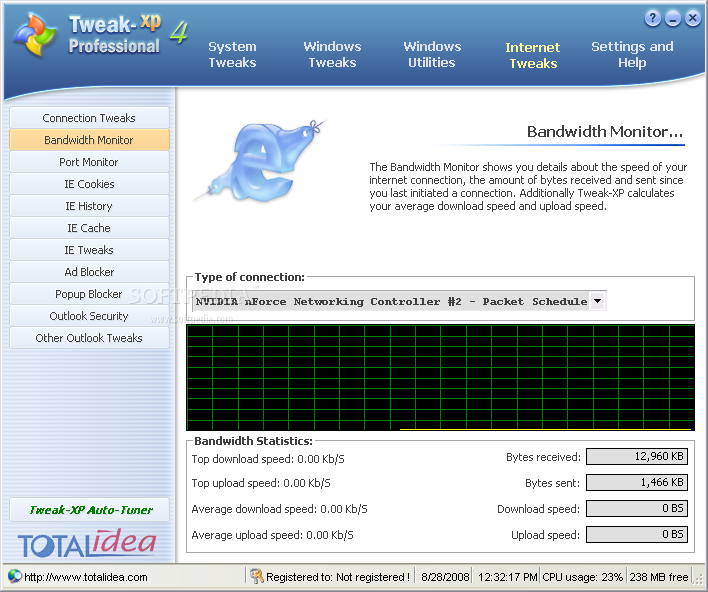Screen dimensions: 708x592
Task: Open Port Monitor section
Action: coord(89,162)
